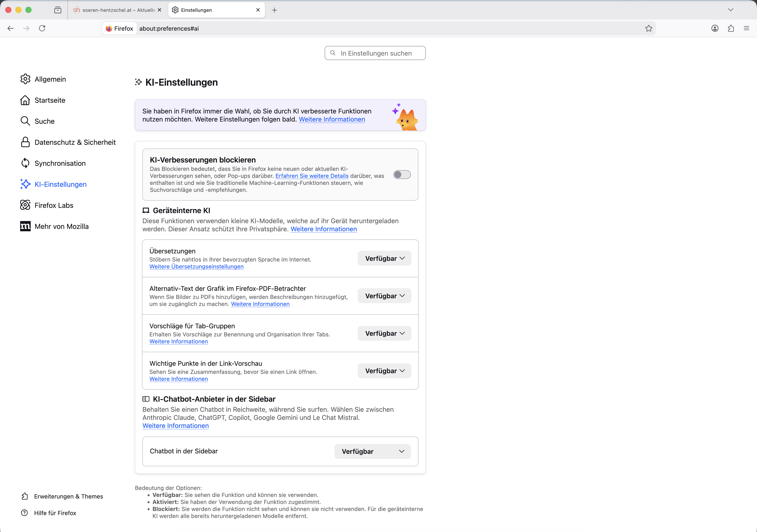Open a new tab with the plus button

[274, 10]
